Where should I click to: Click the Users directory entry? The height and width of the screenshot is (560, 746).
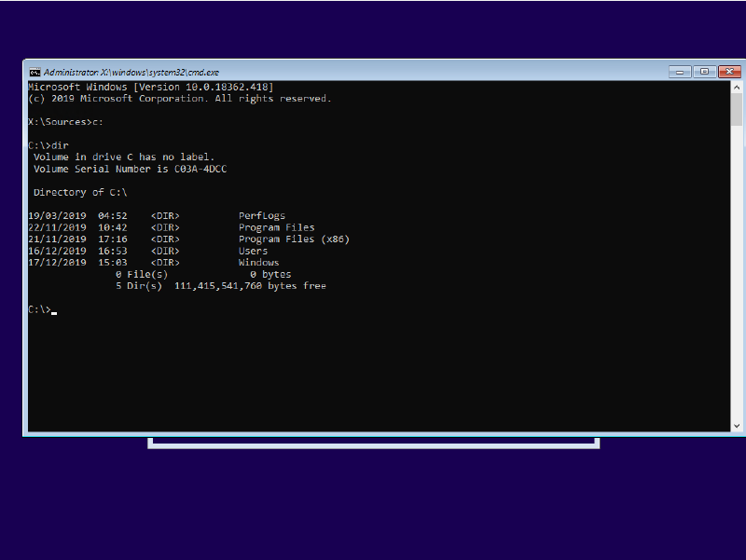coord(252,251)
